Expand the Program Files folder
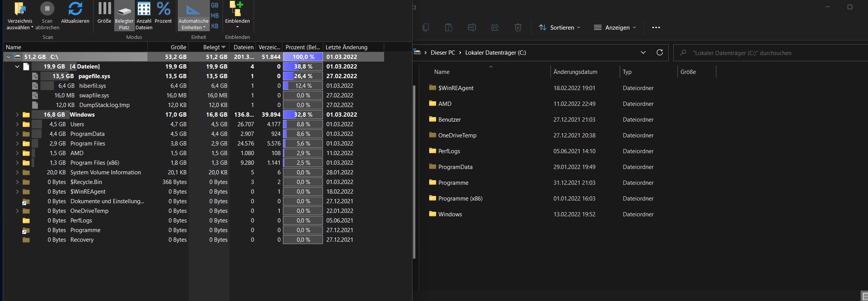Viewport: 868px width, 301px height. point(17,144)
